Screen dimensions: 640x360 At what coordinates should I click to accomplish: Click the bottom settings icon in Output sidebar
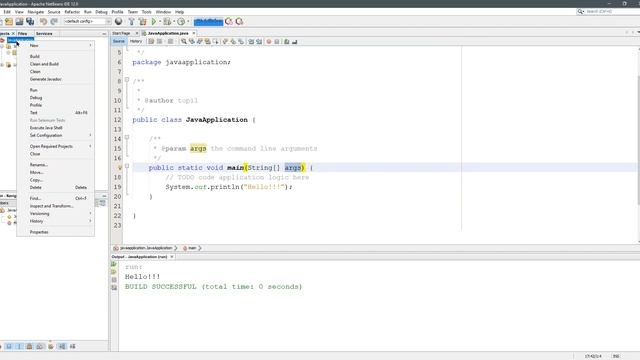click(x=114, y=287)
